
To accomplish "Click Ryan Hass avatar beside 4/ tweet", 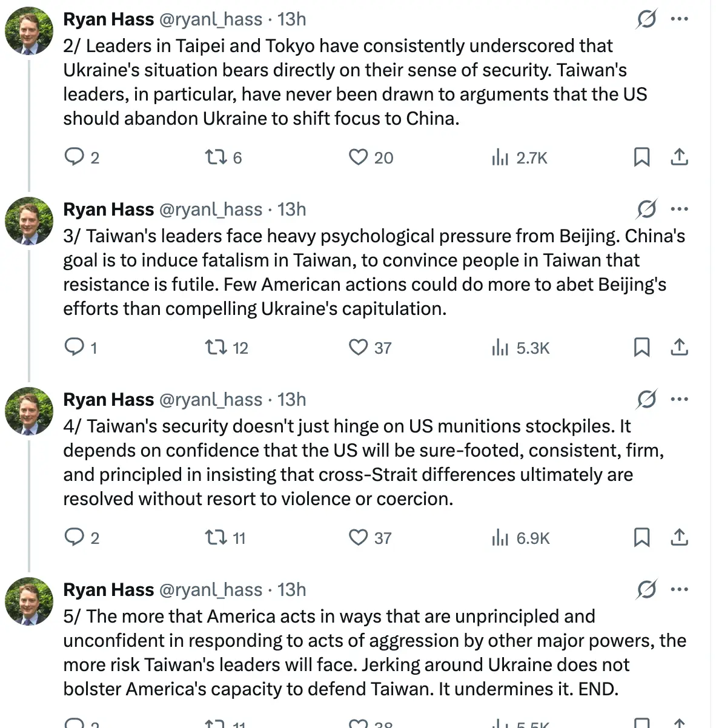I will (x=29, y=411).
